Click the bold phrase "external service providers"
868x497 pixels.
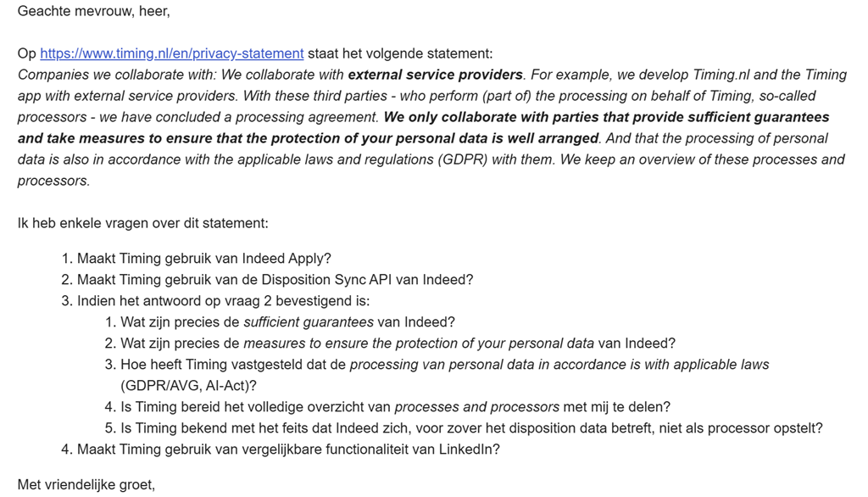435,75
